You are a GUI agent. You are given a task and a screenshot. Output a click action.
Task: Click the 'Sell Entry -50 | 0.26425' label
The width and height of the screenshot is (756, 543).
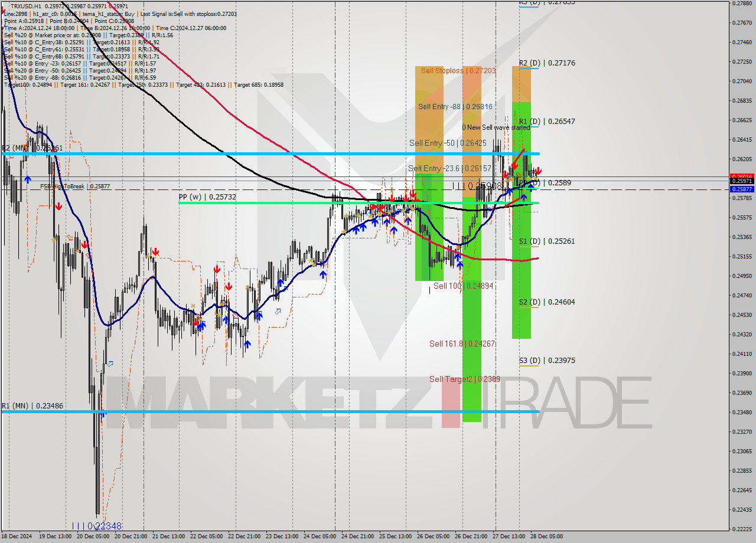448,143
